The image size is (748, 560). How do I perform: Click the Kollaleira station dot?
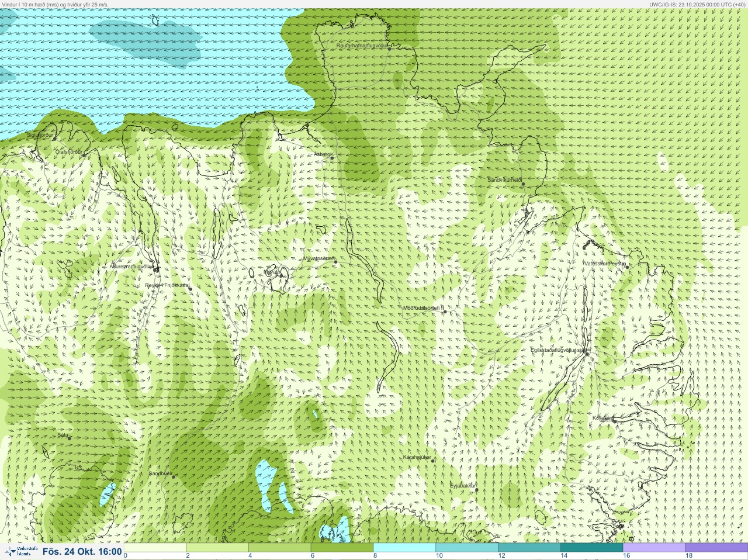pos(614,421)
